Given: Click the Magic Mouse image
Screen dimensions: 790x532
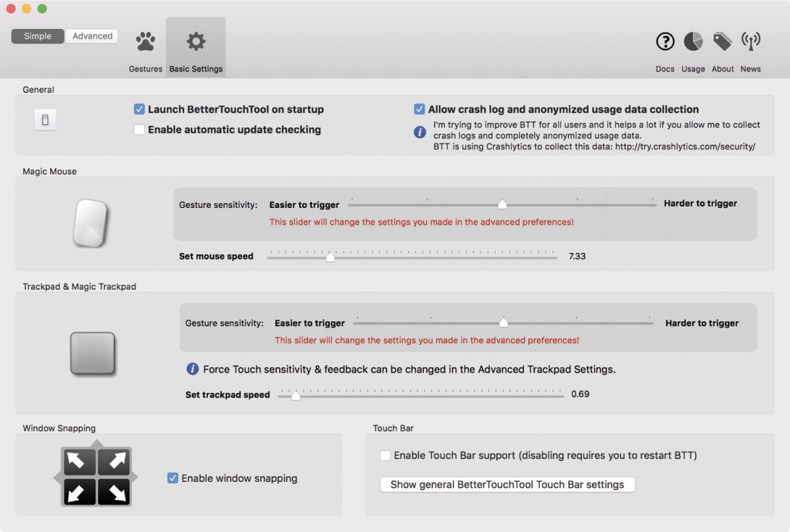Looking at the screenshot, I should click(90, 224).
